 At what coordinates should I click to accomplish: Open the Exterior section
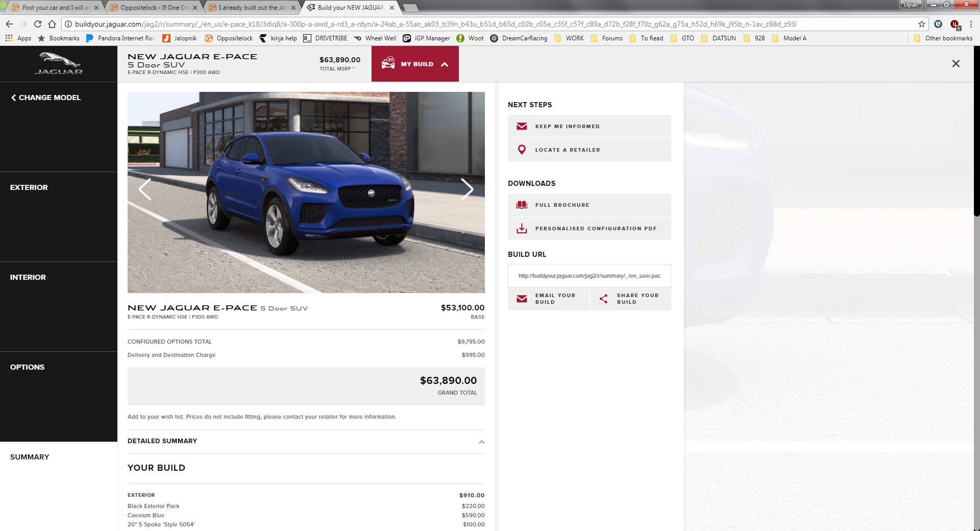click(59, 217)
